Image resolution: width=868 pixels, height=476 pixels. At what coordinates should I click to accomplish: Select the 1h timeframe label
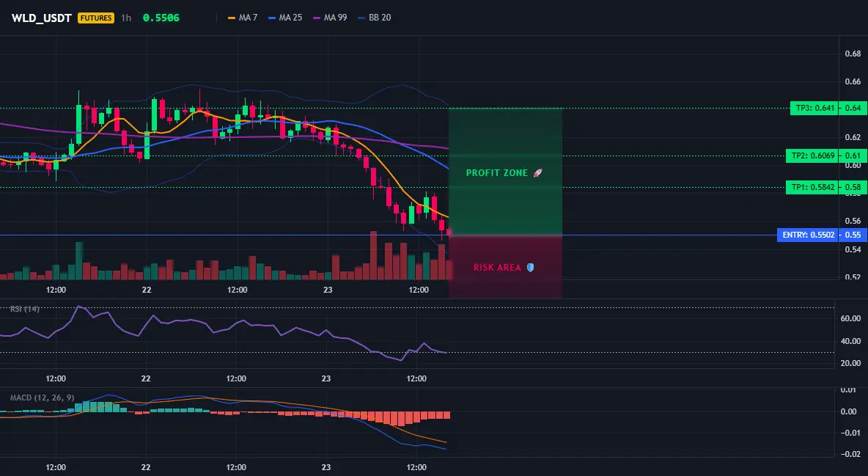[126, 18]
